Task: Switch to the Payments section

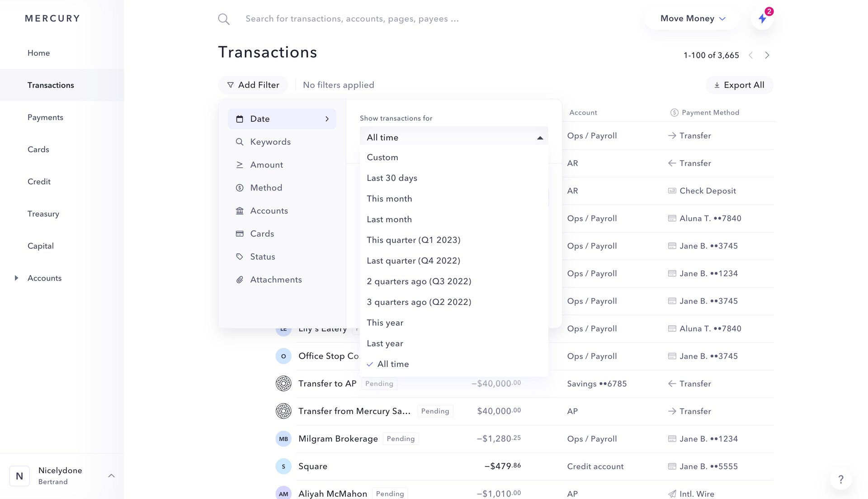Action: 45,117
